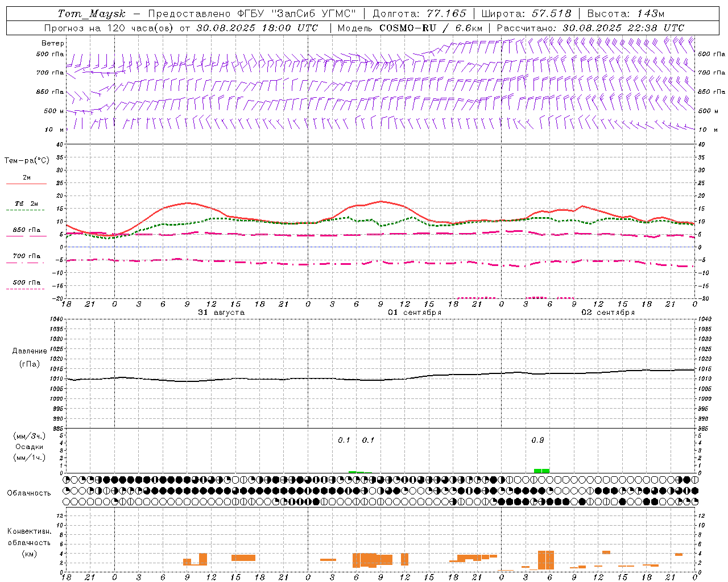
Task: Select the Облачность cloud cover label
Action: 29,493
